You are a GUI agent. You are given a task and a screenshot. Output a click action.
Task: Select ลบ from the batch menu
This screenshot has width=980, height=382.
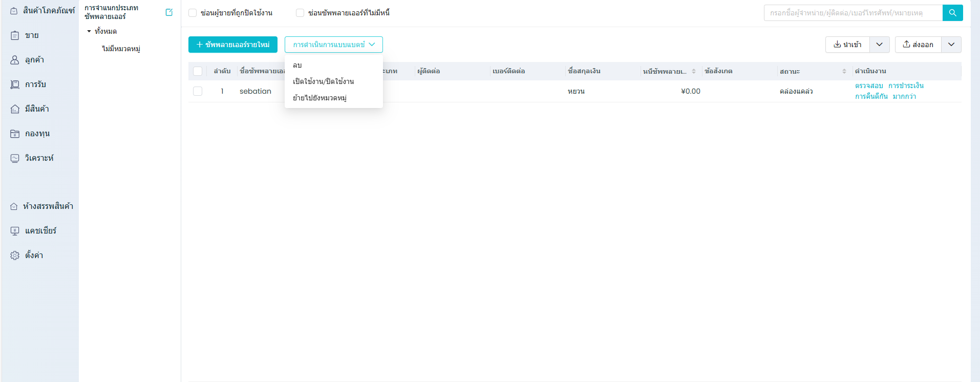(x=297, y=65)
